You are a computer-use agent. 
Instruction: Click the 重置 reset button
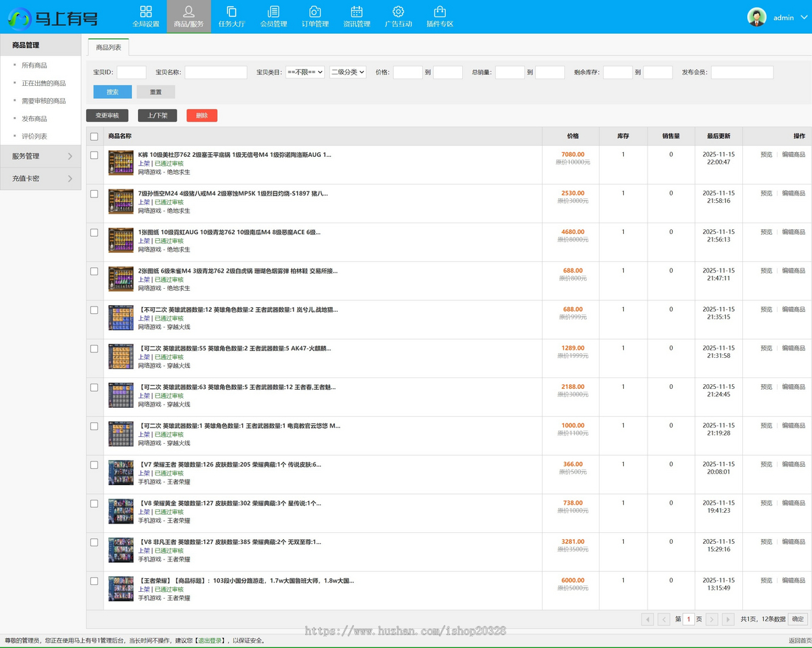click(x=156, y=92)
